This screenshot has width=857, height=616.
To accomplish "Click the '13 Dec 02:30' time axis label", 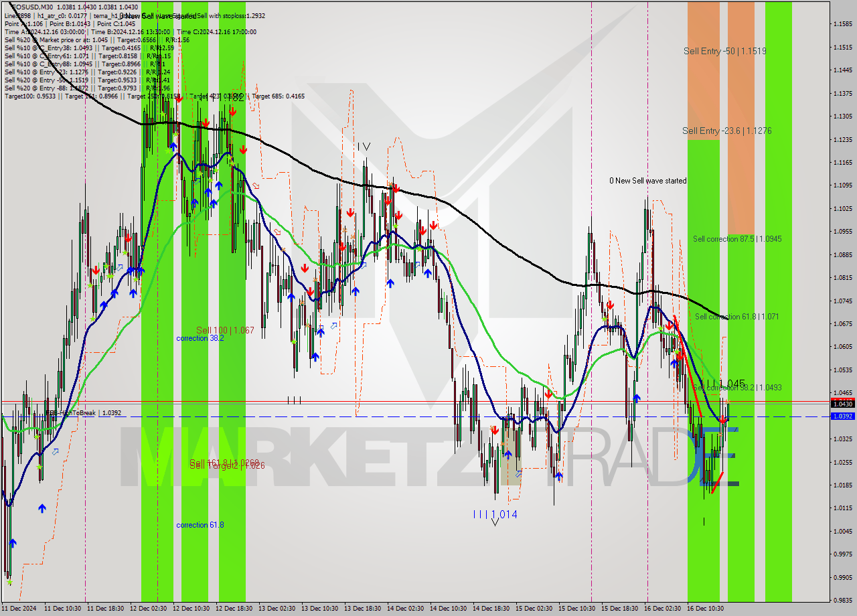I will tap(277, 609).
